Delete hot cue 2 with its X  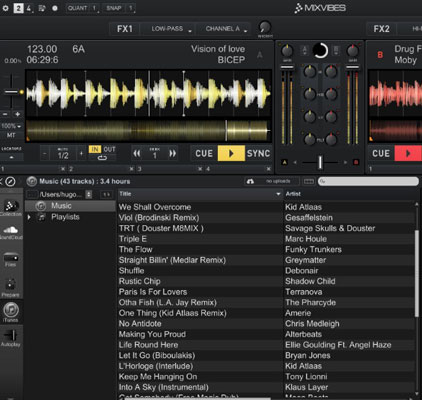131,169
